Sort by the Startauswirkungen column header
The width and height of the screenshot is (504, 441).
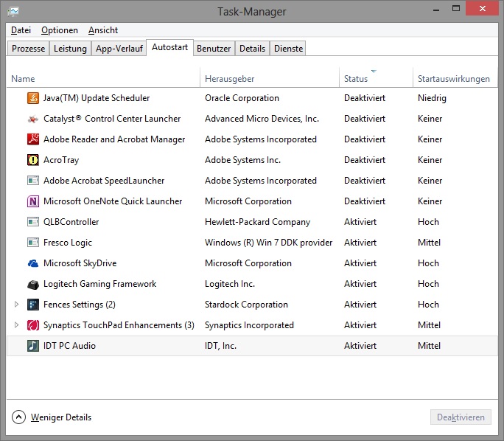(x=455, y=79)
